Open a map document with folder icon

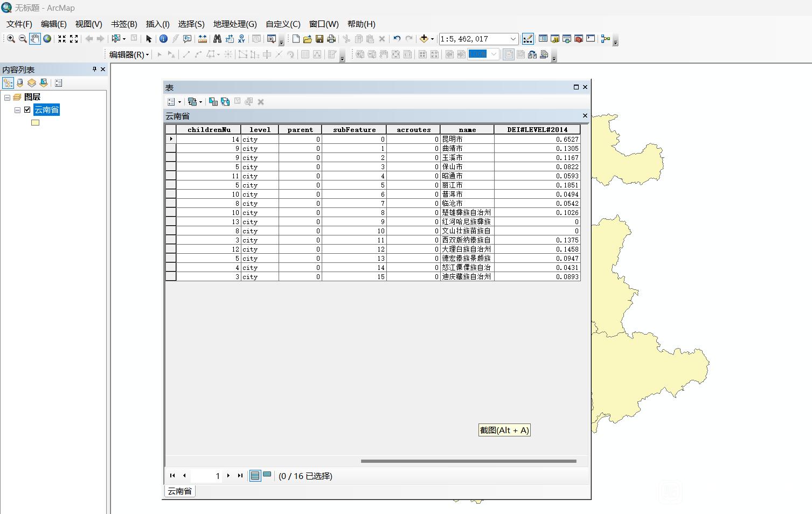coord(308,39)
